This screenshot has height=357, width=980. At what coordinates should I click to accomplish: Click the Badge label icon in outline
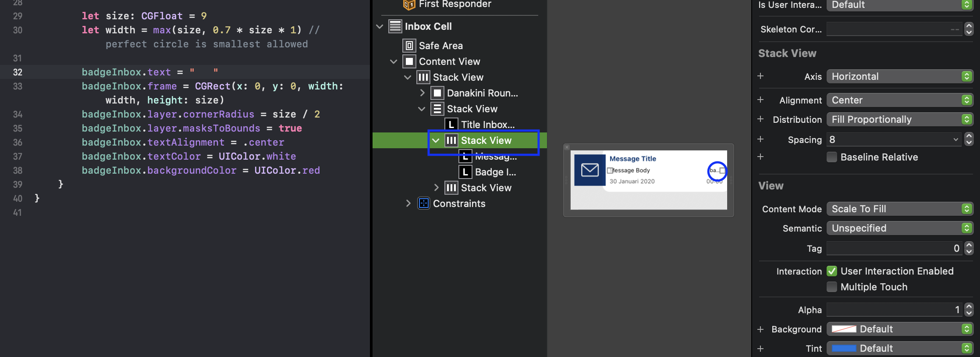(465, 172)
